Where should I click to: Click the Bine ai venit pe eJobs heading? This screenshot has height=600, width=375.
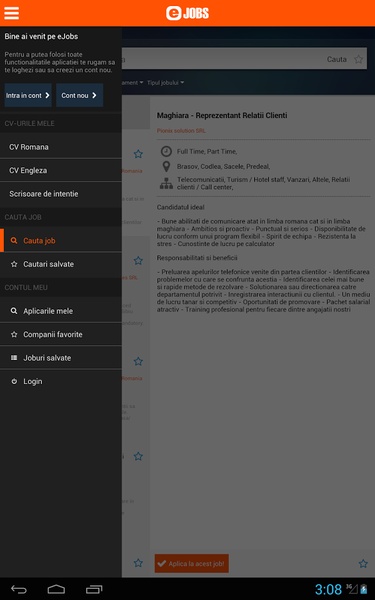[41, 36]
